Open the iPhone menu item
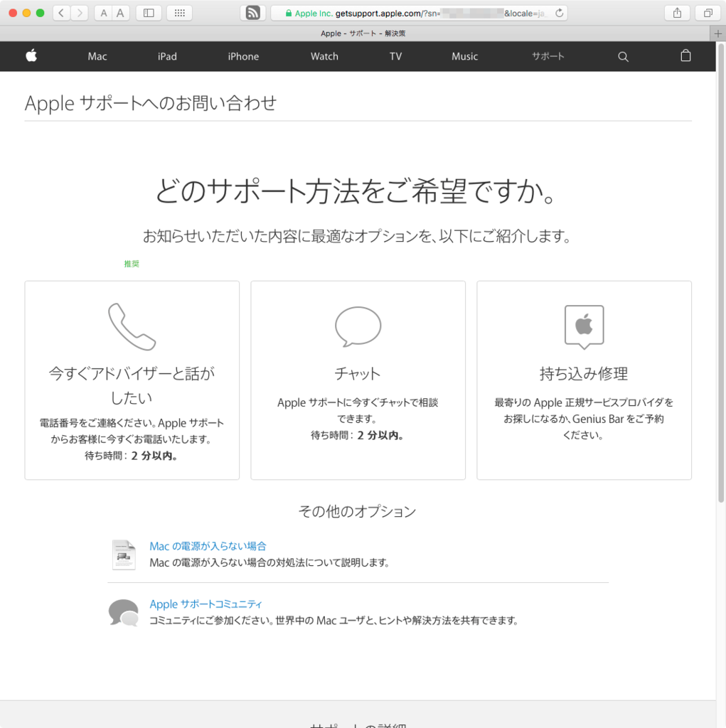 click(x=243, y=56)
